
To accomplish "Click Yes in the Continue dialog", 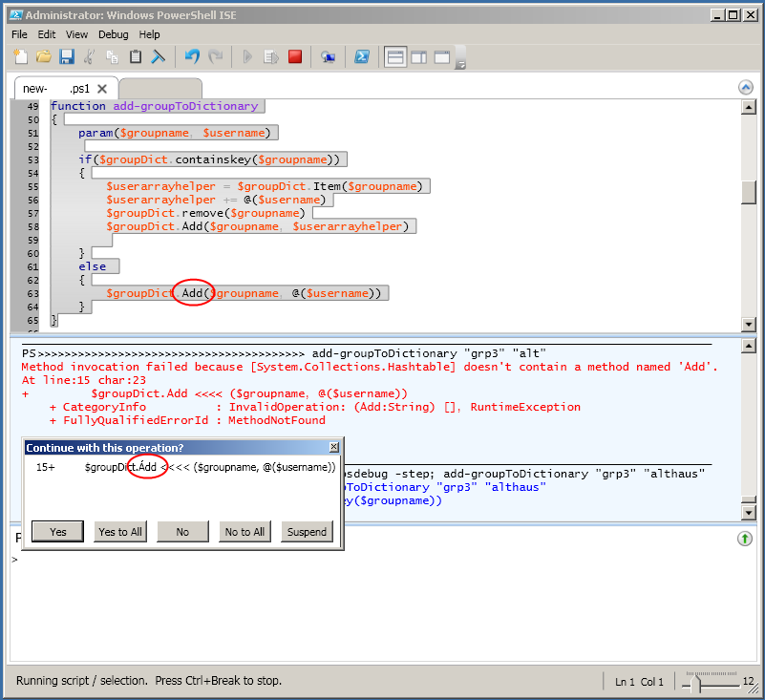I will (57, 532).
